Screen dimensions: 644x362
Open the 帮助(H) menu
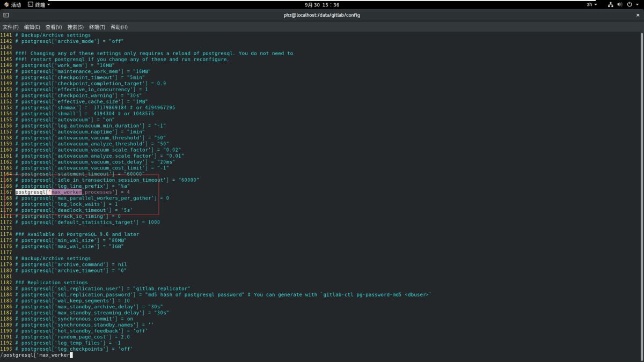pyautogui.click(x=119, y=27)
